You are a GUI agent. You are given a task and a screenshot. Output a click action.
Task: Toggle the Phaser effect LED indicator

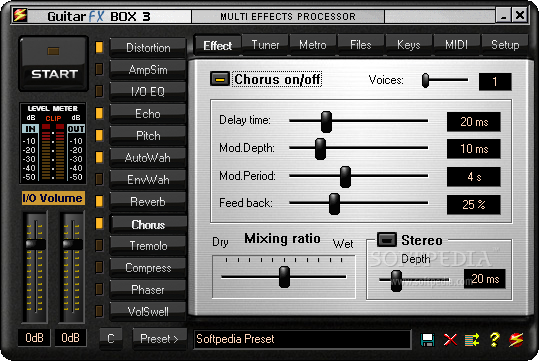pos(99,289)
